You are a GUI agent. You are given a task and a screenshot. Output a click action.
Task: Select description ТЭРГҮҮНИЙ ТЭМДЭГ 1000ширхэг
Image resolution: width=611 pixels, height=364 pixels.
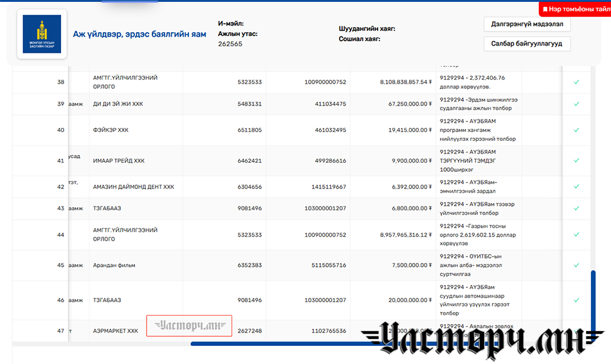(468, 161)
